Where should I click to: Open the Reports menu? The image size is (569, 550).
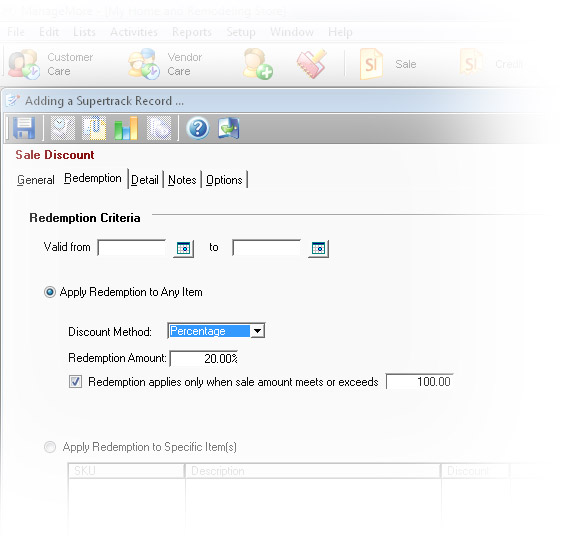click(x=192, y=32)
